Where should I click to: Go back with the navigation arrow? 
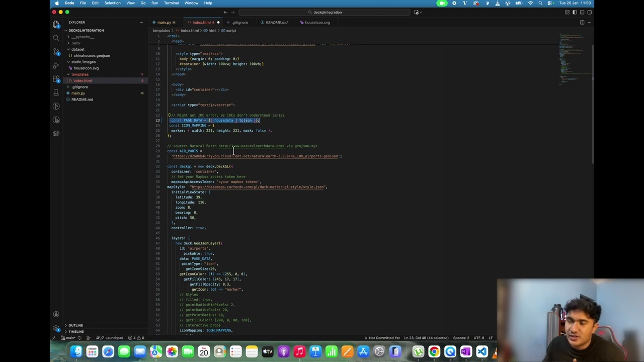tap(225, 12)
